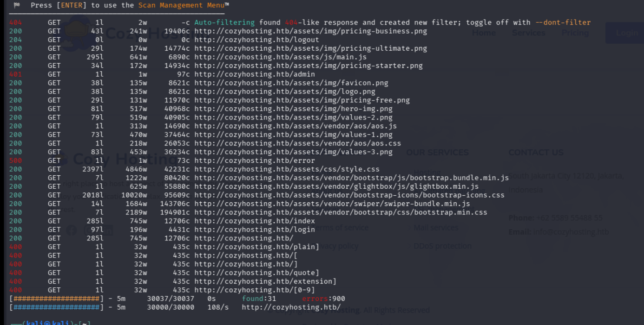Click the kali shell prompt line
Viewport: 644px width, 325px height.
[x=51, y=322]
